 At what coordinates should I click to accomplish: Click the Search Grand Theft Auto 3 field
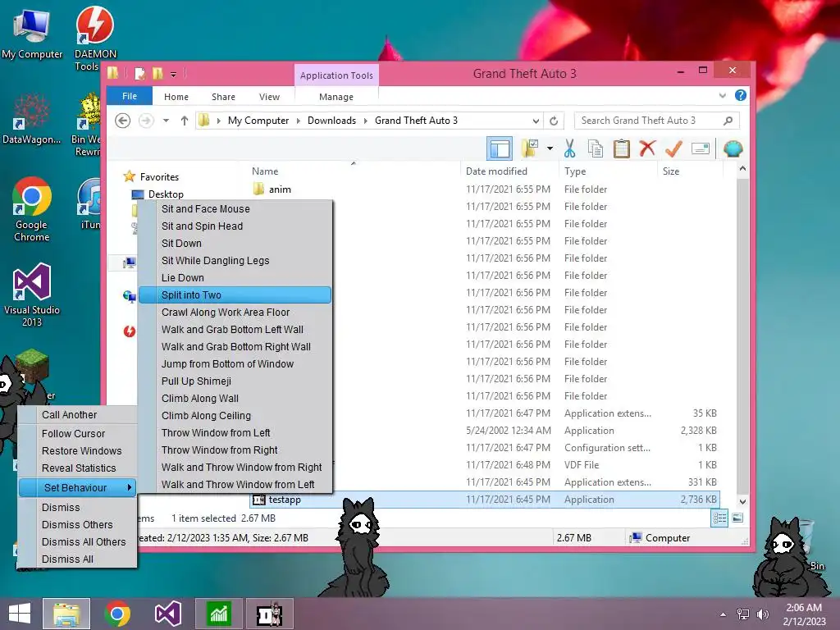click(x=657, y=121)
